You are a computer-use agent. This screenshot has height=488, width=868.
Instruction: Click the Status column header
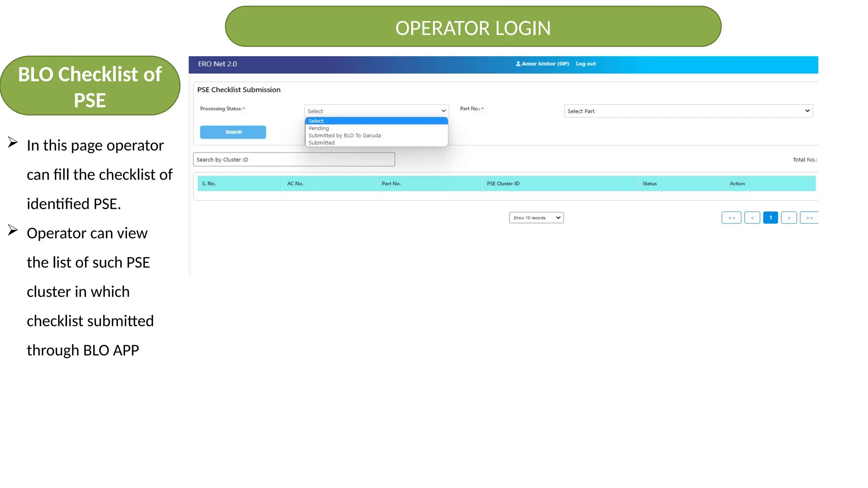(649, 184)
